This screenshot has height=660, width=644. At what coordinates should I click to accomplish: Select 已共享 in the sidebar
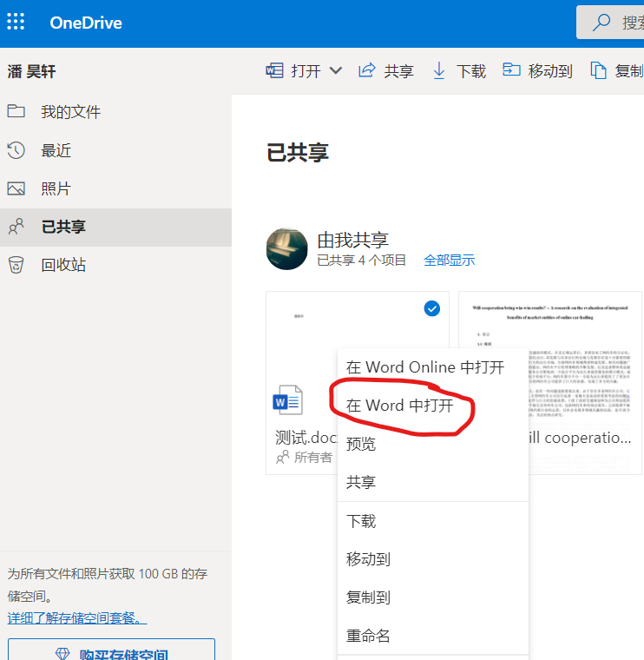(x=115, y=227)
